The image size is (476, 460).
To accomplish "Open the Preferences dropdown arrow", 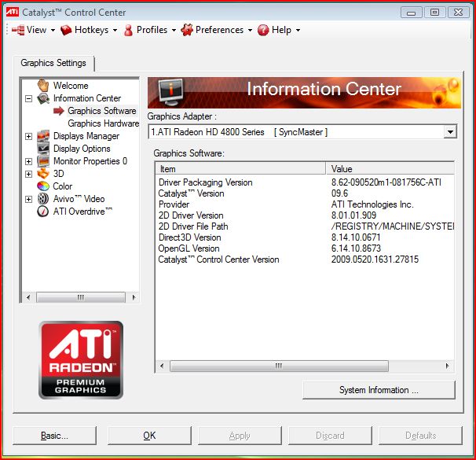I will coord(250,30).
